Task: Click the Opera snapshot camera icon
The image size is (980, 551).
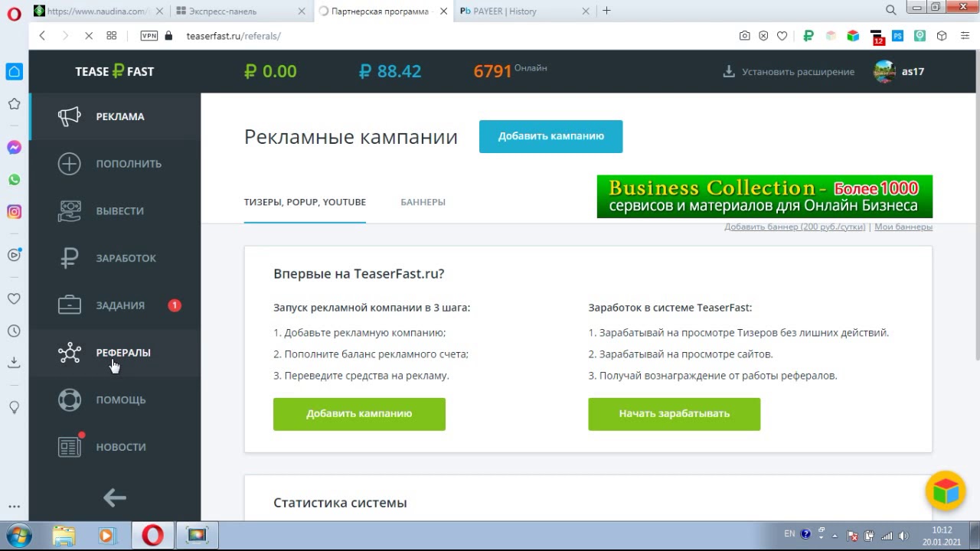Action: tap(744, 36)
